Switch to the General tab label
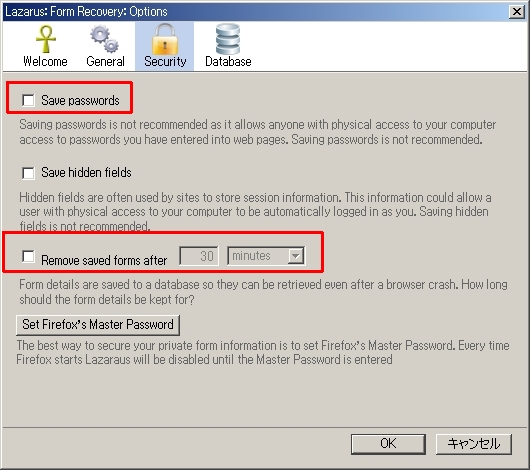 105,62
